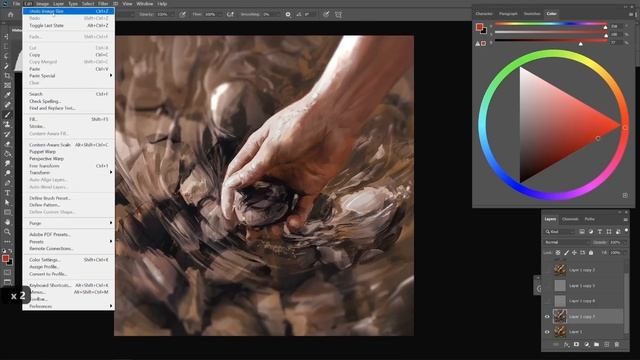The height and width of the screenshot is (360, 640).
Task: Choose Free Transform from Edit menu
Action: coord(69,166)
